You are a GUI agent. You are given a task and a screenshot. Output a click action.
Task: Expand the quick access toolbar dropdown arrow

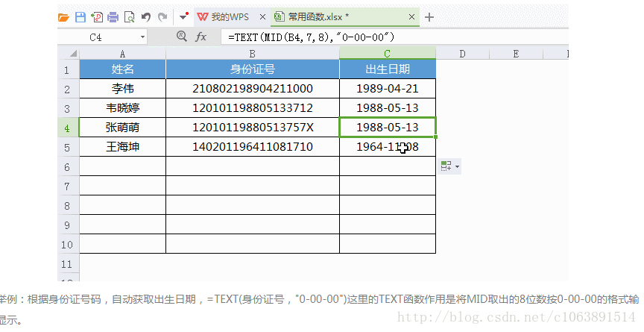point(183,17)
